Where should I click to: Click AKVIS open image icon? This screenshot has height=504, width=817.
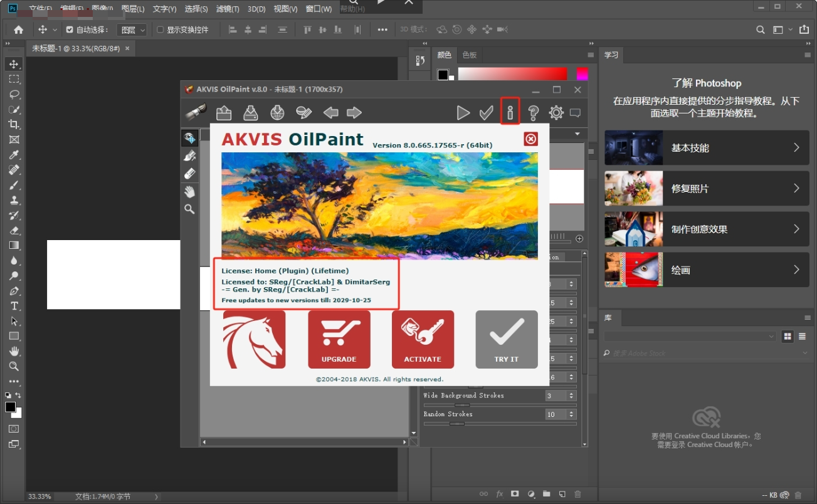(x=224, y=113)
